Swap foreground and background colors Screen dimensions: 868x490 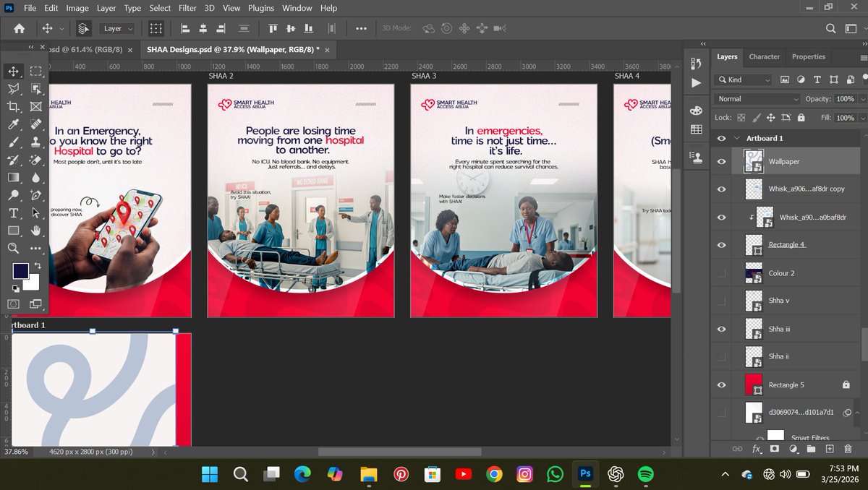point(38,265)
